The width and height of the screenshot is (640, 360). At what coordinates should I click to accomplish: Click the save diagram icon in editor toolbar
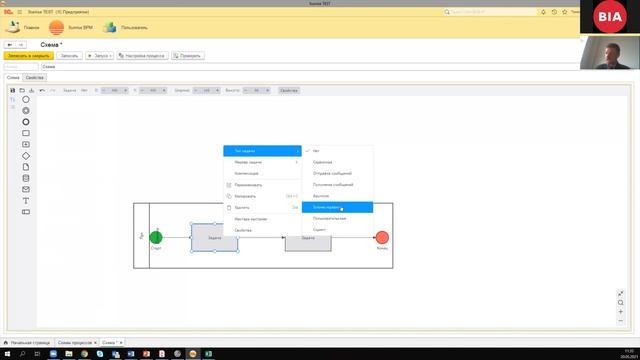(x=13, y=90)
